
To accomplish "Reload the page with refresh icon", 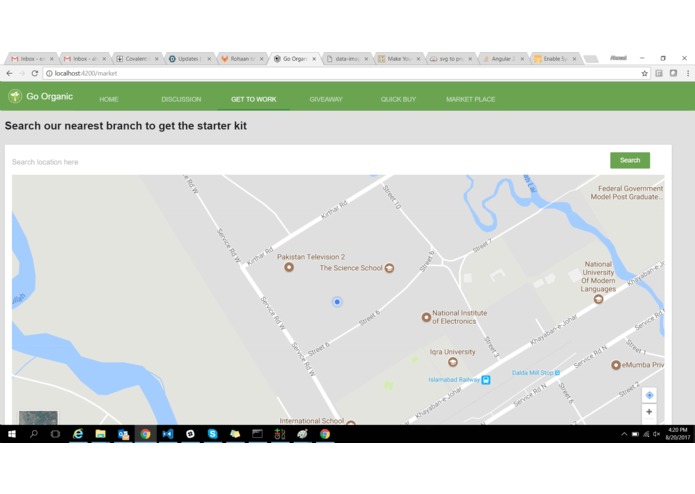I will [x=35, y=73].
